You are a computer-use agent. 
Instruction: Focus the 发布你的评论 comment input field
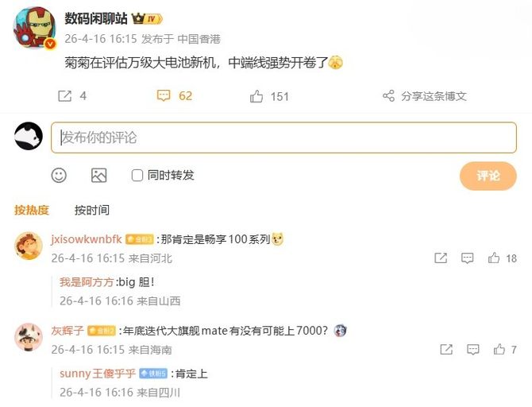coord(283,138)
